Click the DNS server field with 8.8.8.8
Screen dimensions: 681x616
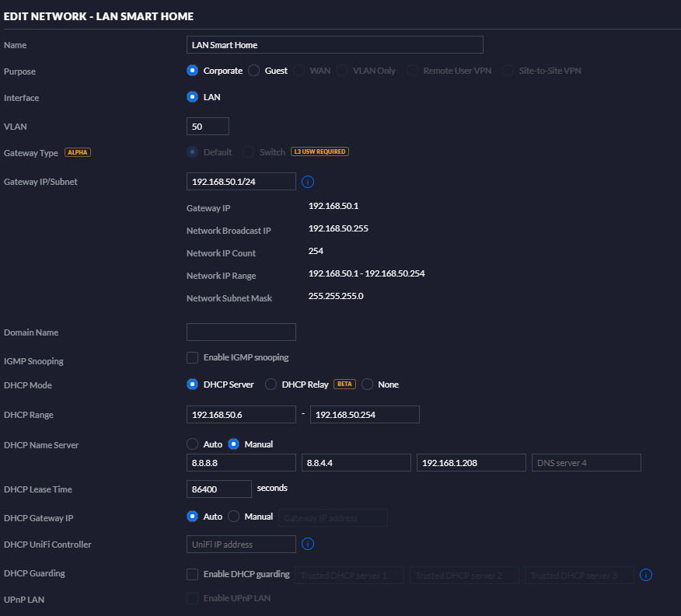click(241, 463)
